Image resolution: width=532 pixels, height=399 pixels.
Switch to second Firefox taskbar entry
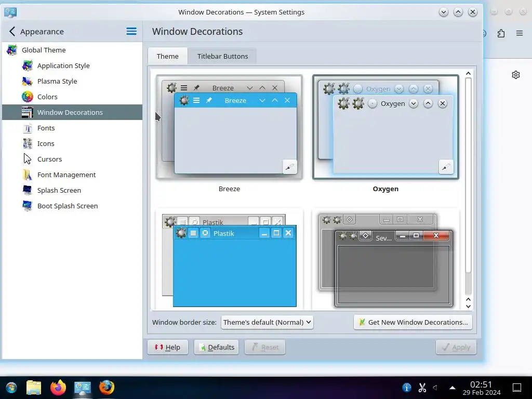click(107, 388)
